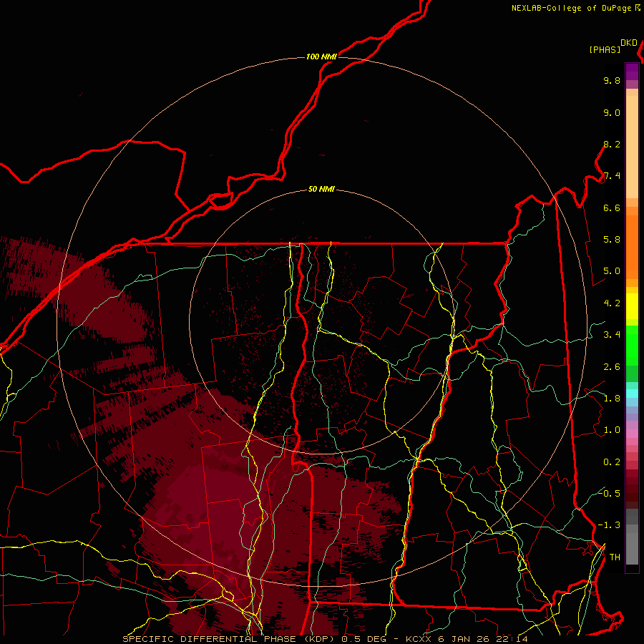Click the DKD label above the color bar
This screenshot has width=644, height=644.
[x=629, y=43]
